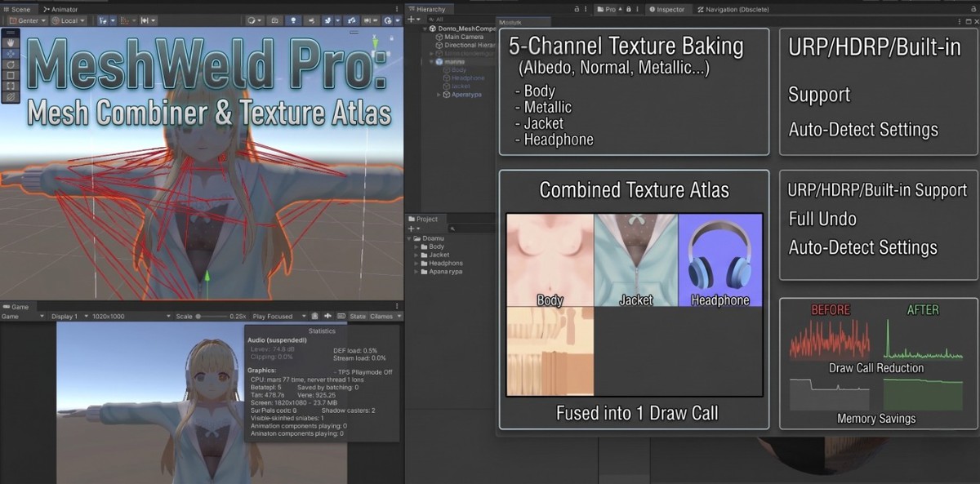Open the snapping settings arrow-bar icon
Image resolution: width=980 pixels, height=484 pixels.
[x=149, y=20]
